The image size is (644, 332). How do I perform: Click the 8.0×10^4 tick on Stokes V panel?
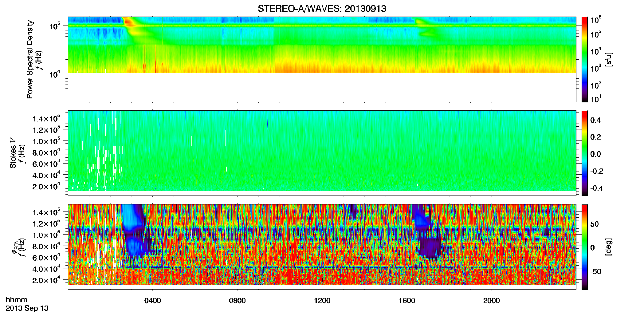(47, 152)
